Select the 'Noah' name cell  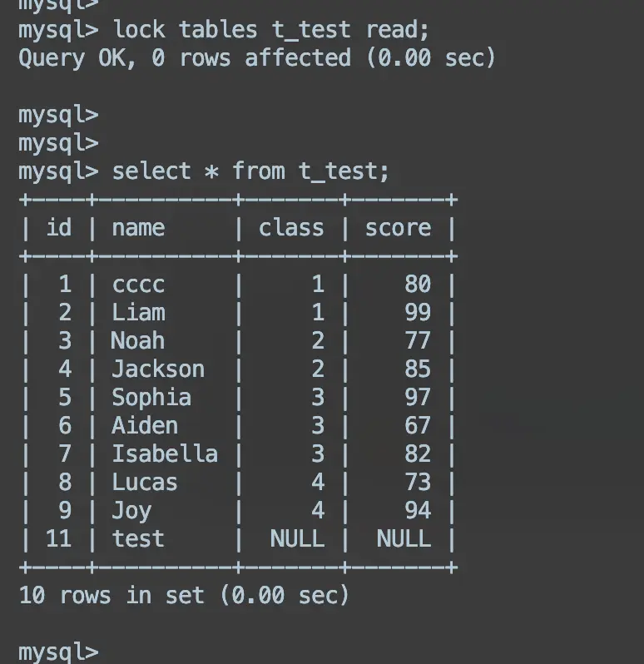pos(138,341)
